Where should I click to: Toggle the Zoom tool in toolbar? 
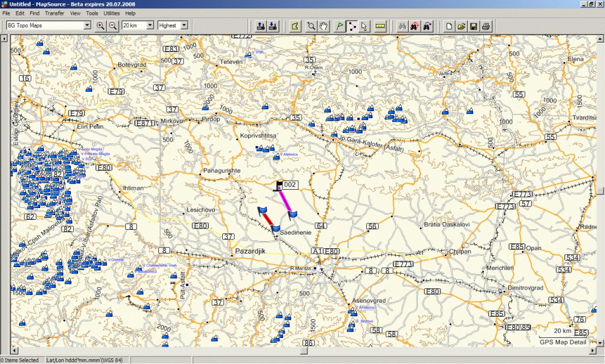[311, 26]
